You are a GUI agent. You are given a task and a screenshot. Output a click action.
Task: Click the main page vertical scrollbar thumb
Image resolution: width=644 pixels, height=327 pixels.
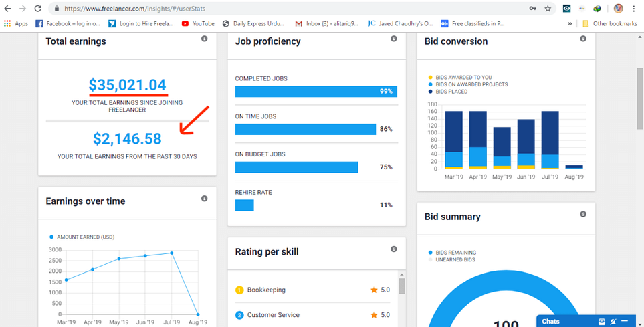640,98
